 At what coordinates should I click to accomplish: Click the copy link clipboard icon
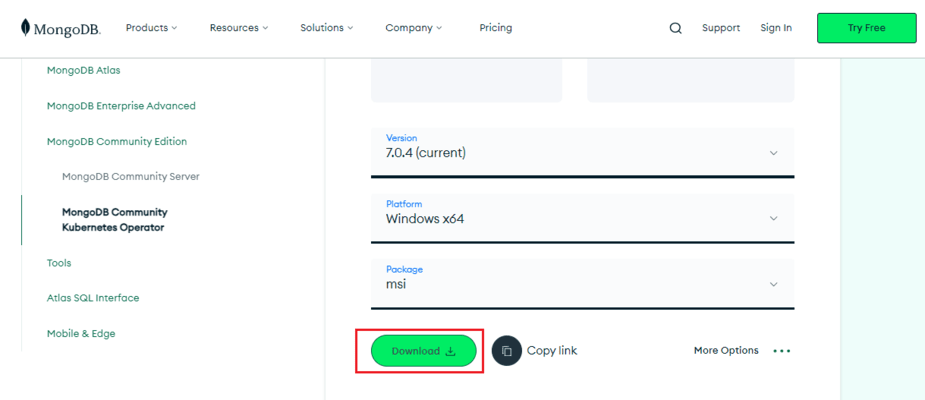pyautogui.click(x=507, y=351)
